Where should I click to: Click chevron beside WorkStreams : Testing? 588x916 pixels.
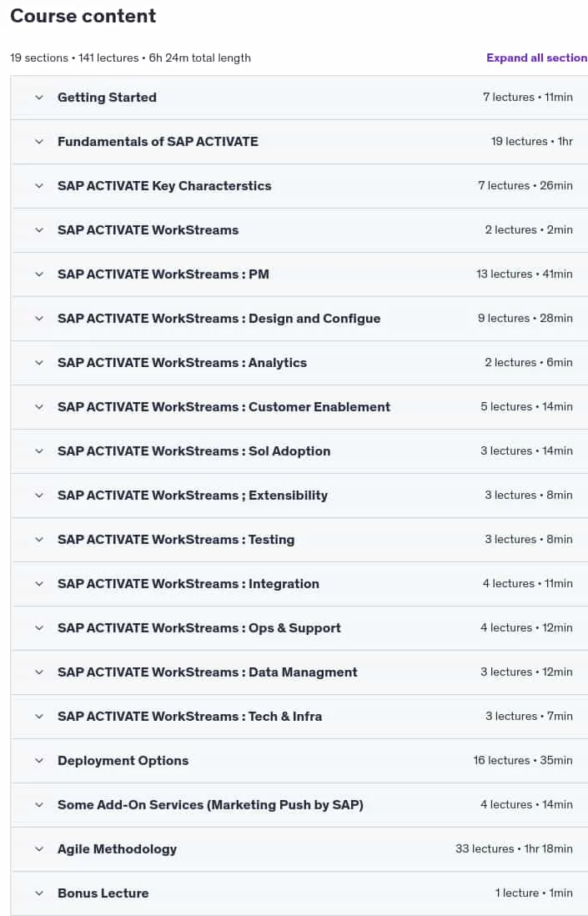click(x=39, y=539)
